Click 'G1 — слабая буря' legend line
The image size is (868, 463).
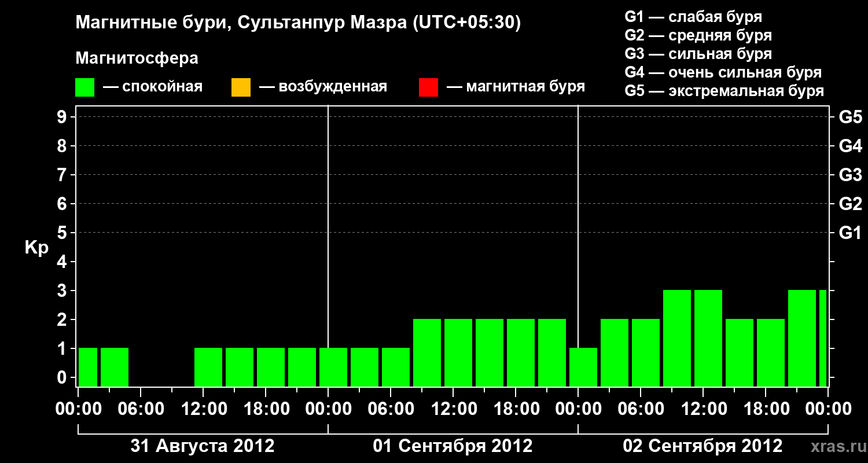[x=693, y=17]
